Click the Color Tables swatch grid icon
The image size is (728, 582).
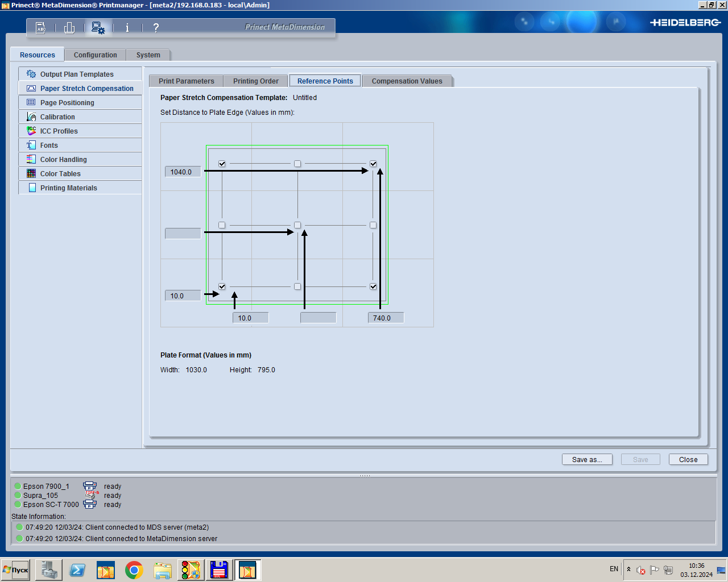click(x=31, y=174)
